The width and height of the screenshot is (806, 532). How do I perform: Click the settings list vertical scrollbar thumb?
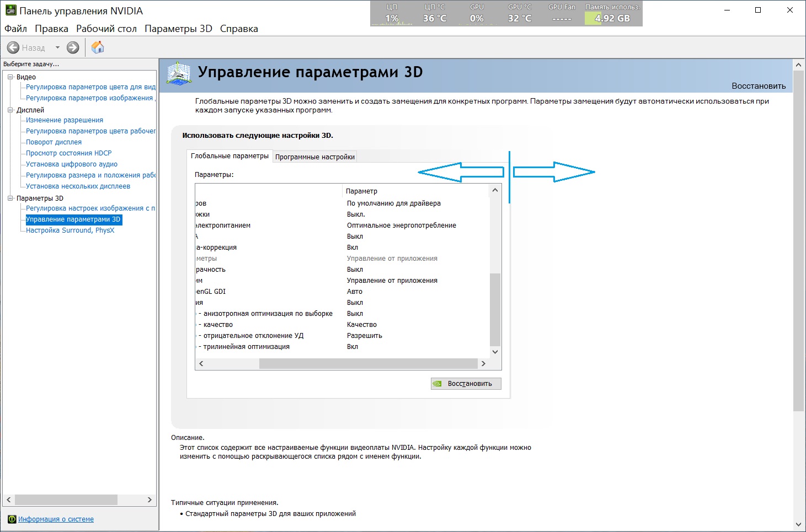495,309
